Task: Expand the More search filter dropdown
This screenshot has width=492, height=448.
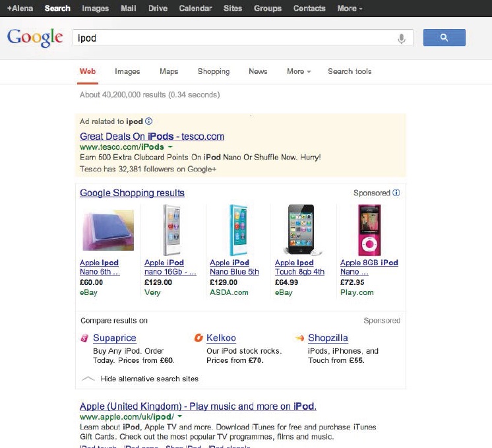Action: (298, 71)
